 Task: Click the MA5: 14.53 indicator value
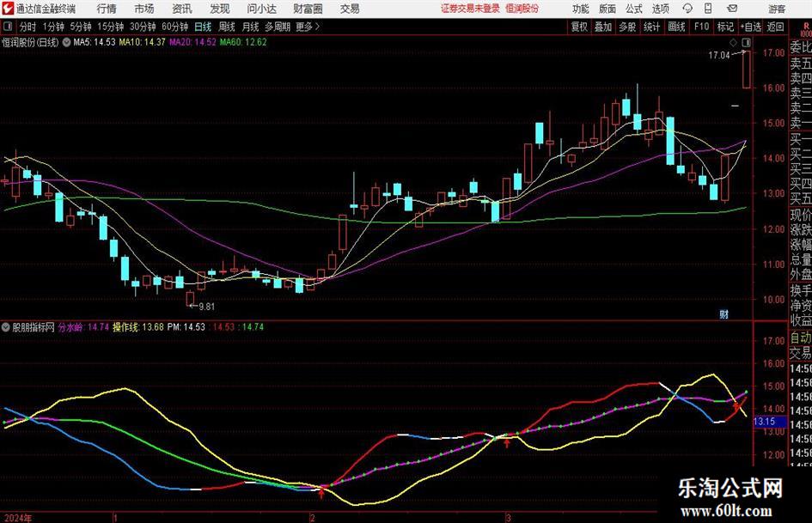pos(95,42)
